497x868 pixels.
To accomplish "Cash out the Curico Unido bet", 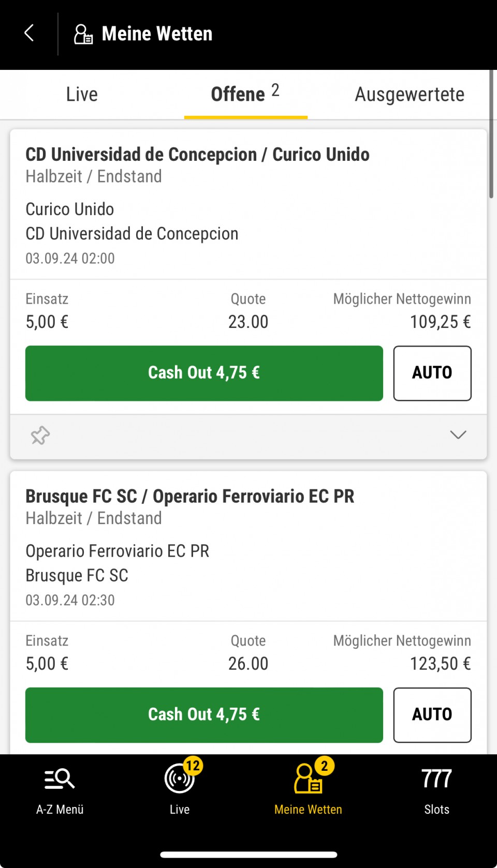I will [204, 373].
